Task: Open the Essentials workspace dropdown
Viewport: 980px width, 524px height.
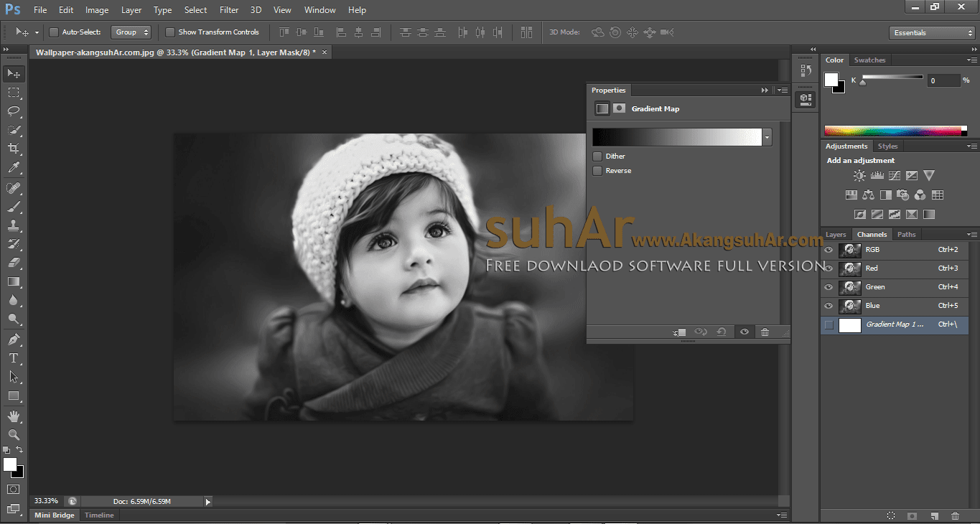Action: pos(931,33)
